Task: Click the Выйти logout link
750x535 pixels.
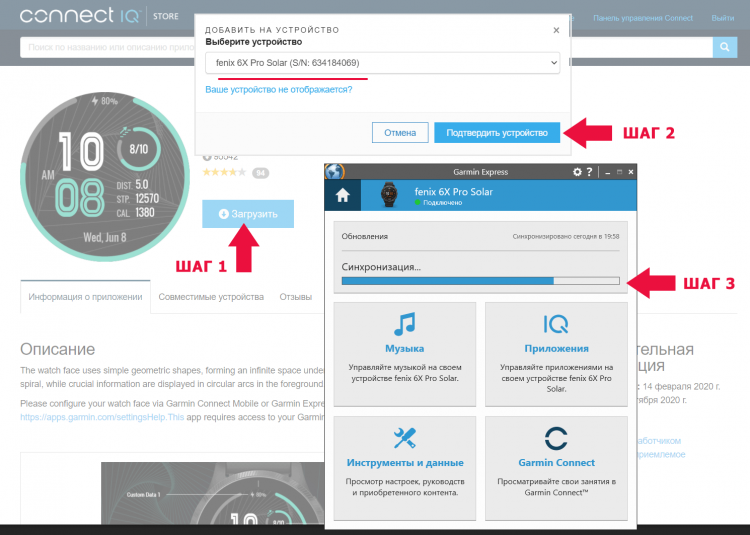Action: click(722, 18)
